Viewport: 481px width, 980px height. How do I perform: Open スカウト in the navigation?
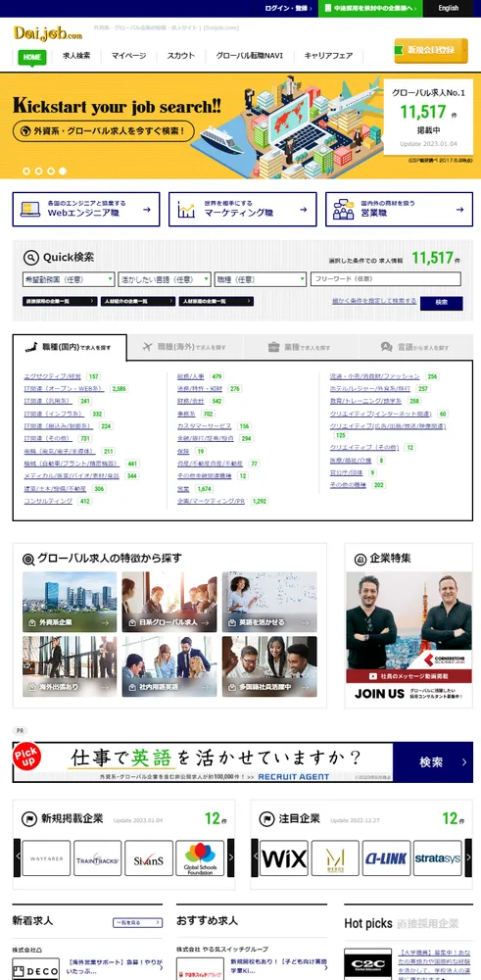[x=180, y=56]
